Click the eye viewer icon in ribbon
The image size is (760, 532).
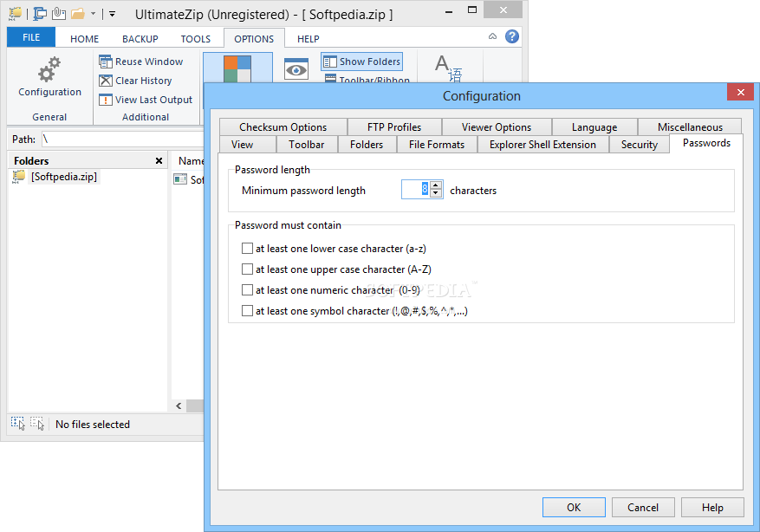pos(296,69)
